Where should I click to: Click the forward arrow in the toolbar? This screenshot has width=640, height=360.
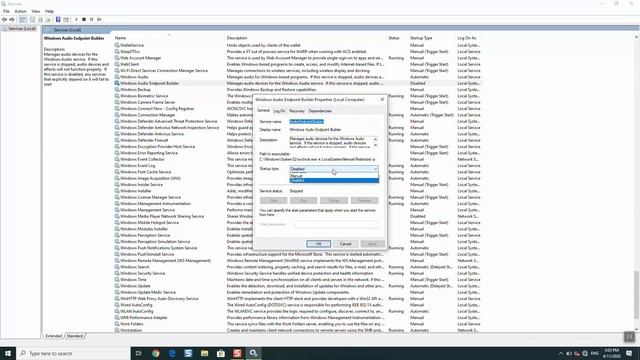12,19
